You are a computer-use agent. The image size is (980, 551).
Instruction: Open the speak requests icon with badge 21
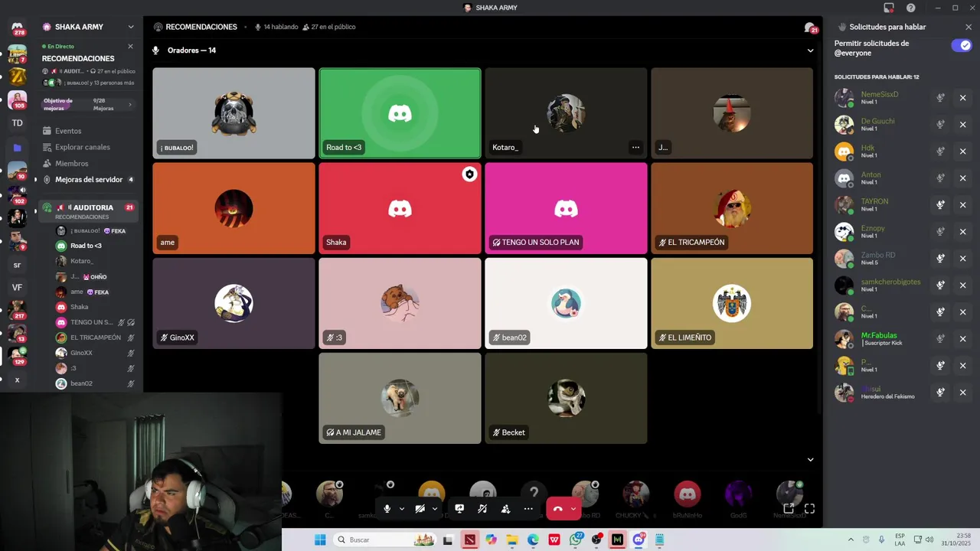810,28
